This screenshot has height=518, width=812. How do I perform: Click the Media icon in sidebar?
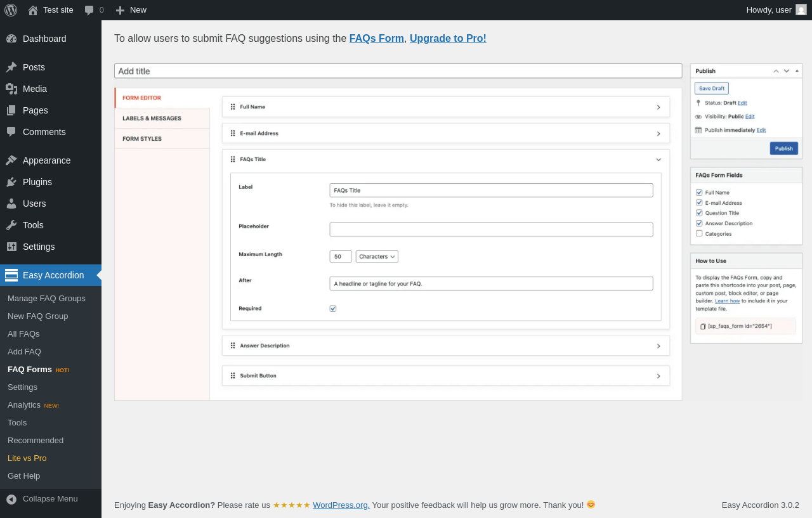click(11, 89)
